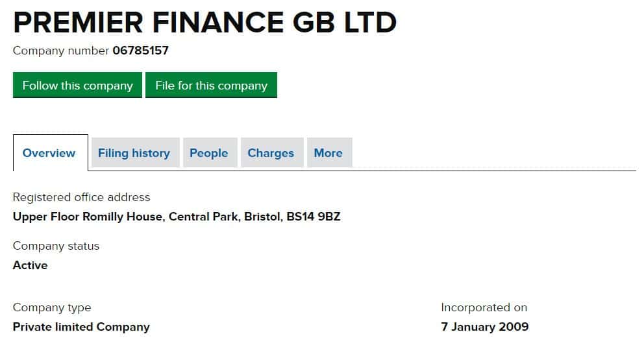This screenshot has height=358, width=644.
Task: Click the PREMIER FINANCE GB LTD heading
Action: coord(204,23)
